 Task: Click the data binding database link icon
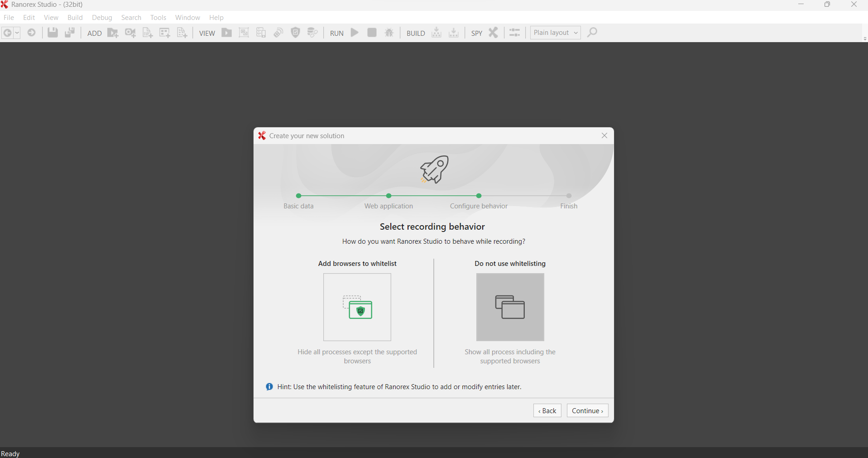tap(312, 33)
